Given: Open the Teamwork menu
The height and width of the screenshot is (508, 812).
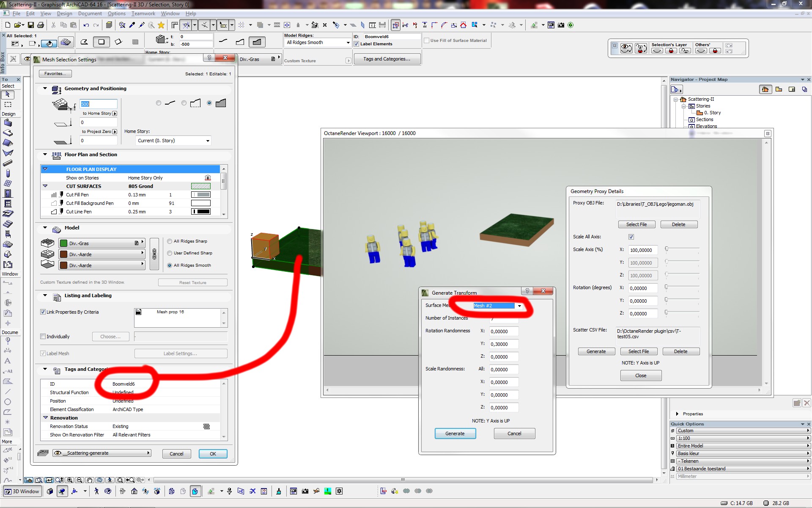Looking at the screenshot, I should 143,14.
